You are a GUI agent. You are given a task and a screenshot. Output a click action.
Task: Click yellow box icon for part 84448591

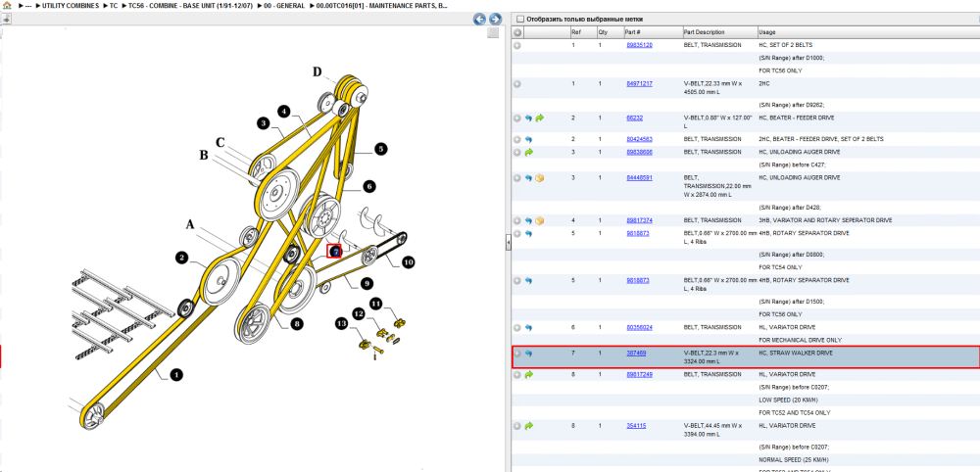[x=540, y=178]
